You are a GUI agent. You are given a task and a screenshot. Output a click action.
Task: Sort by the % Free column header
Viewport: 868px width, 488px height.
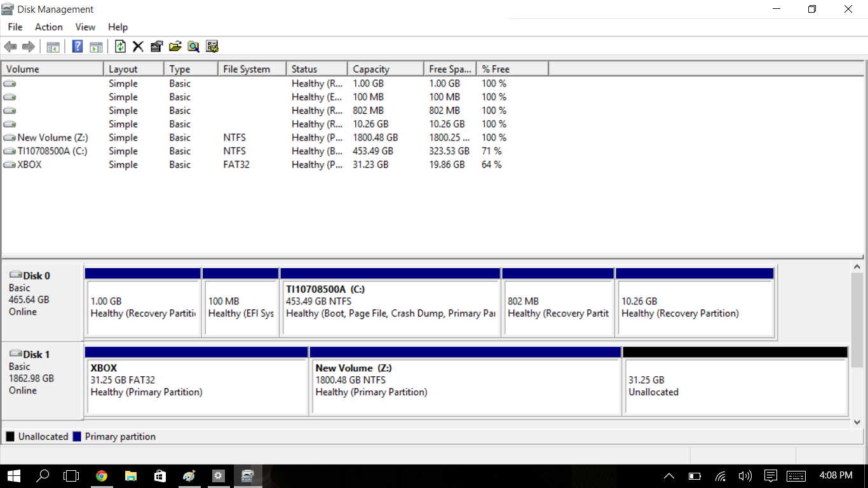click(512, 69)
